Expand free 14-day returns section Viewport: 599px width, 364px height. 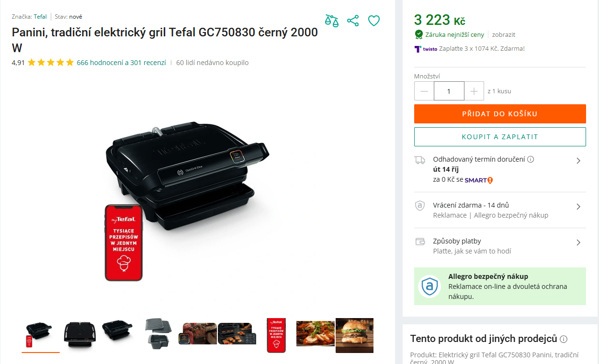(500, 210)
